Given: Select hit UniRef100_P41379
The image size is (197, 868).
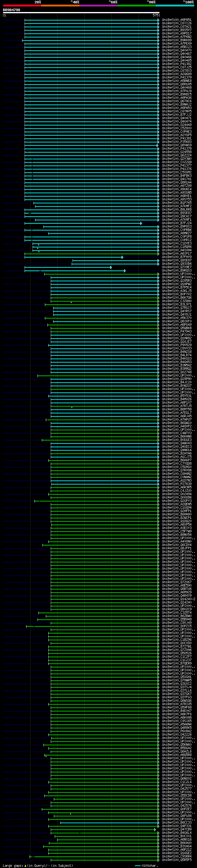Looking at the screenshot, I should tap(176, 78).
